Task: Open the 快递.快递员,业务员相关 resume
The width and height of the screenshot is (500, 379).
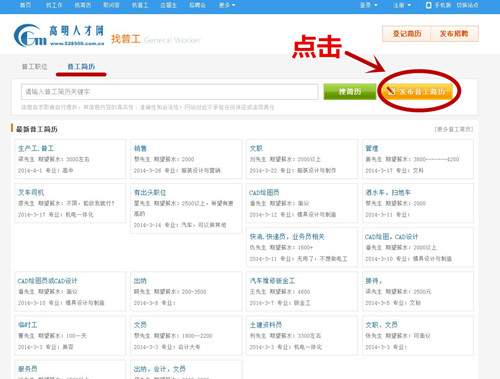Action: tap(287, 237)
